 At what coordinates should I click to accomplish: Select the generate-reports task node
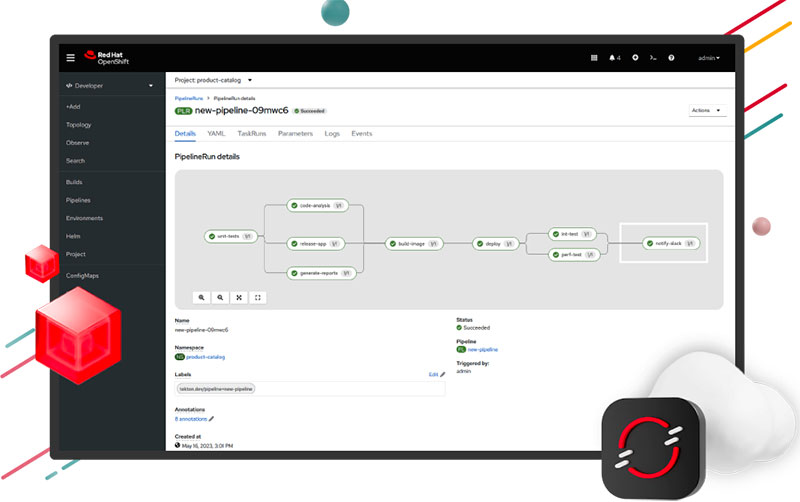[x=321, y=273]
